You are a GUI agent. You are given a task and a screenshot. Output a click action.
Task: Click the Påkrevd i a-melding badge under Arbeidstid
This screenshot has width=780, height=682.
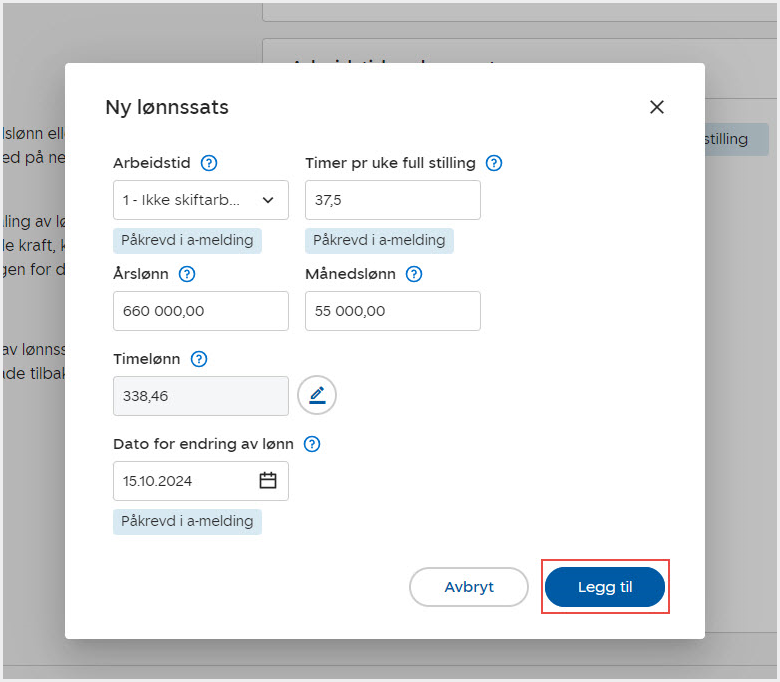[x=187, y=240]
